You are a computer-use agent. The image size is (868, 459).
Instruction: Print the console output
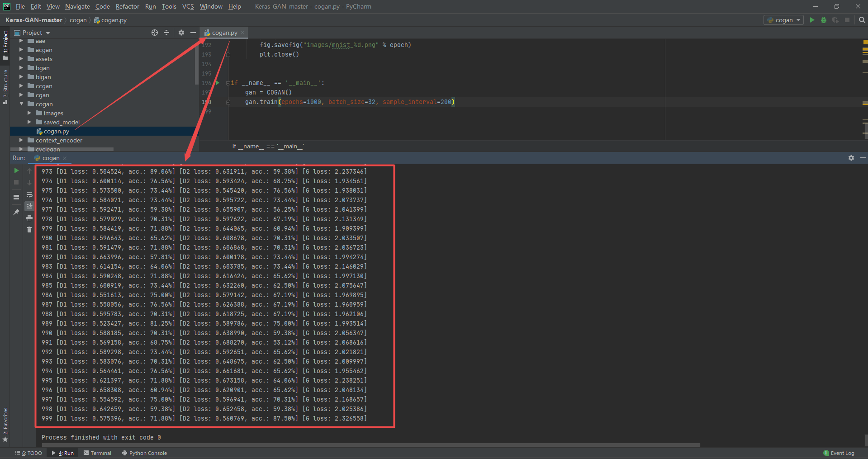point(29,218)
